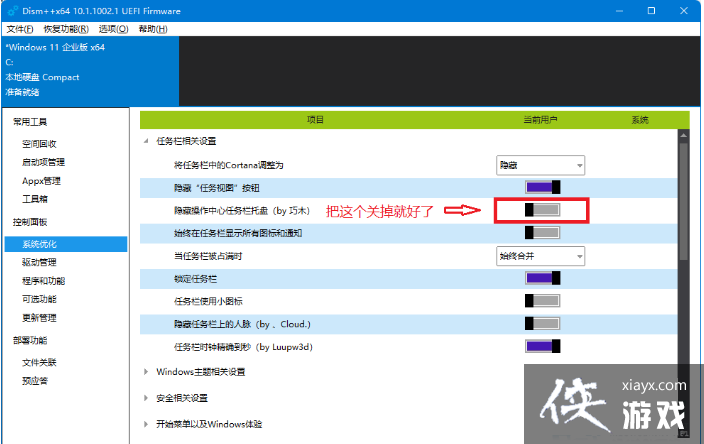Open 预应答 in the sidebar

coord(35,381)
